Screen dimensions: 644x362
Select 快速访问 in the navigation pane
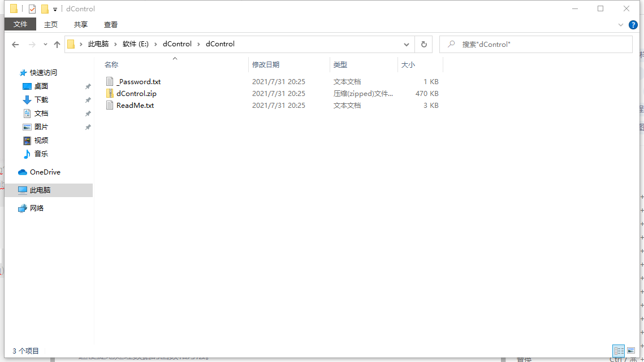(x=43, y=73)
